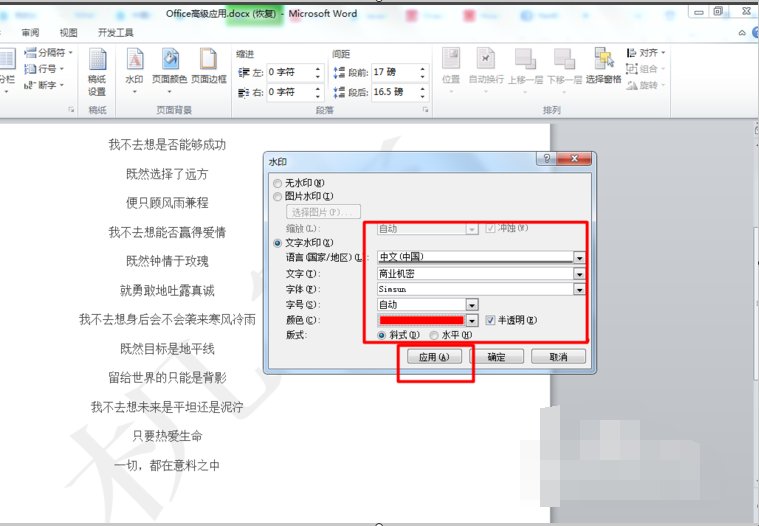Step the 段前 spacing spinner arrows
This screenshot has height=526, width=759.
coord(423,73)
